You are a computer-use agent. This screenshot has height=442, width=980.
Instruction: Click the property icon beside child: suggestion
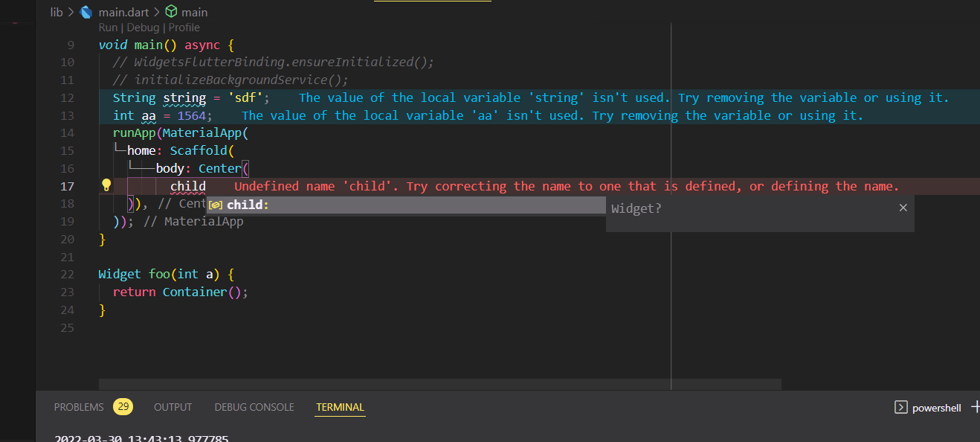tap(216, 205)
